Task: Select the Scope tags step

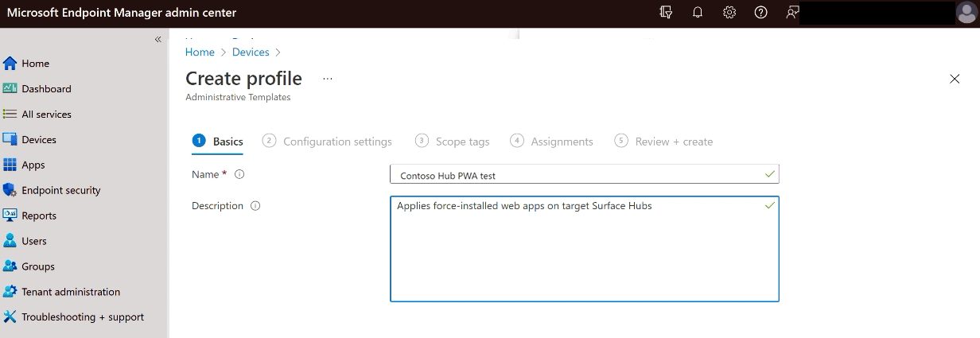Action: 462,142
